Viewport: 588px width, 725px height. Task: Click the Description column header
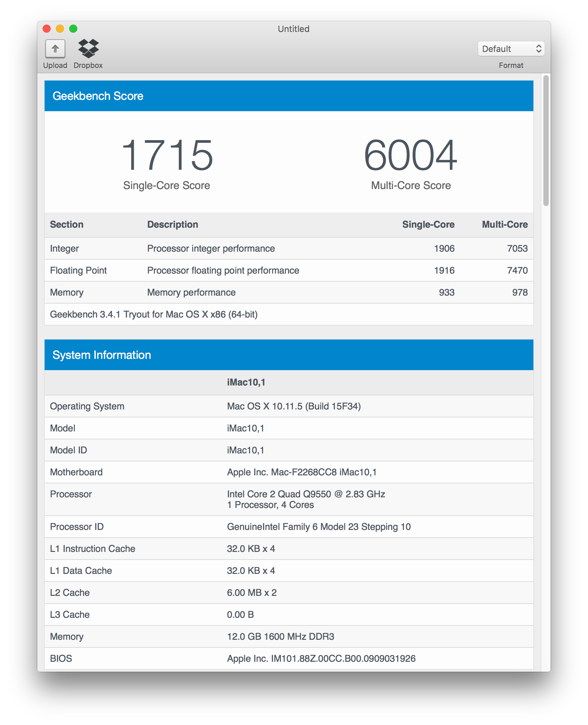173,224
